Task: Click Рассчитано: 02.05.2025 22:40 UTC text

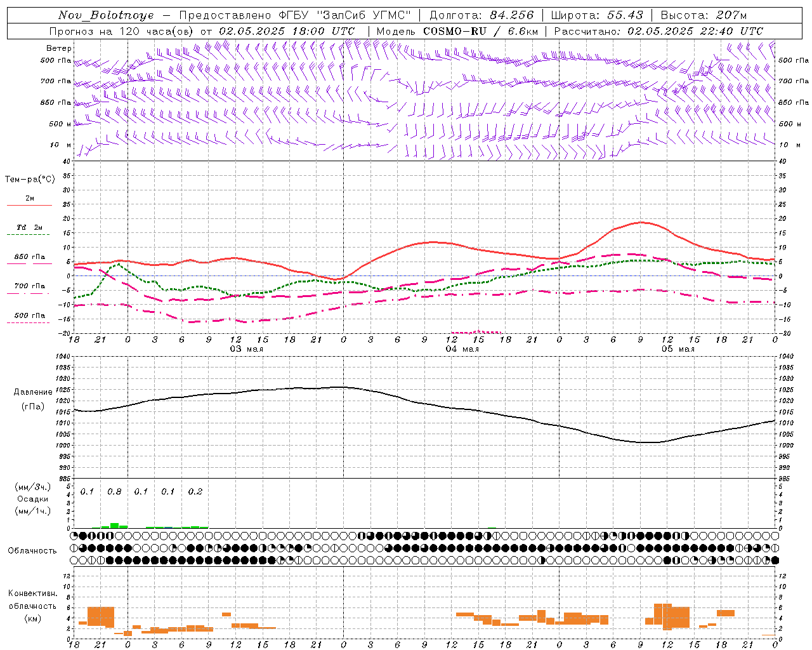Action: pyautogui.click(x=658, y=31)
